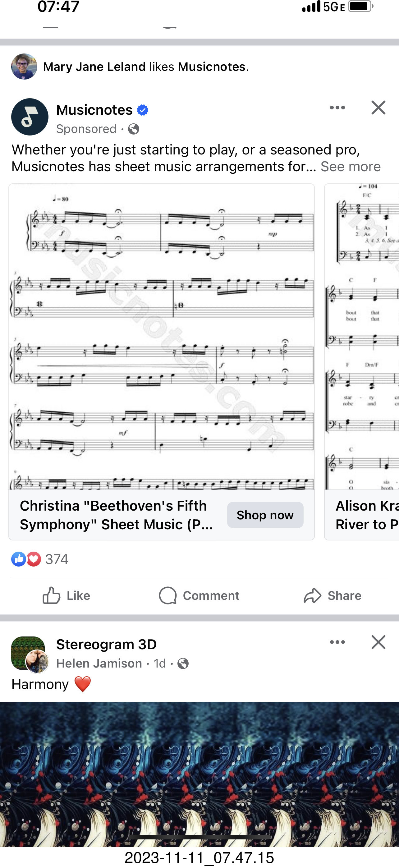
Task: Open three-dot options on Musicnotes ad
Action: click(x=337, y=108)
